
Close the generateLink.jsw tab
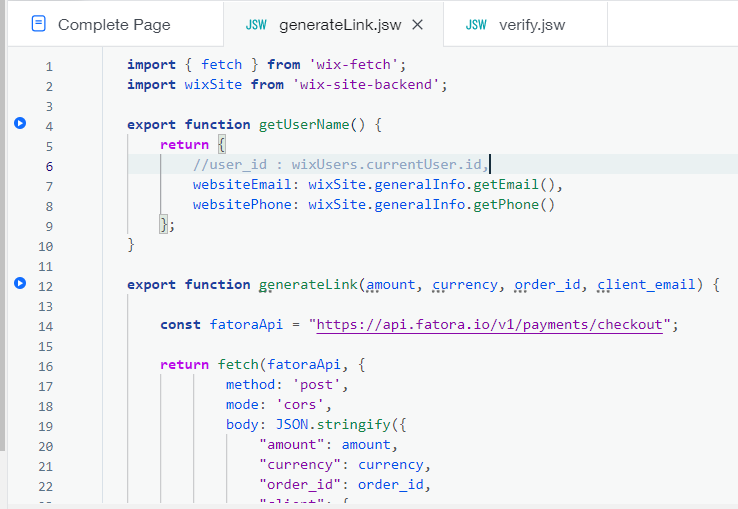pyautogui.click(x=417, y=24)
